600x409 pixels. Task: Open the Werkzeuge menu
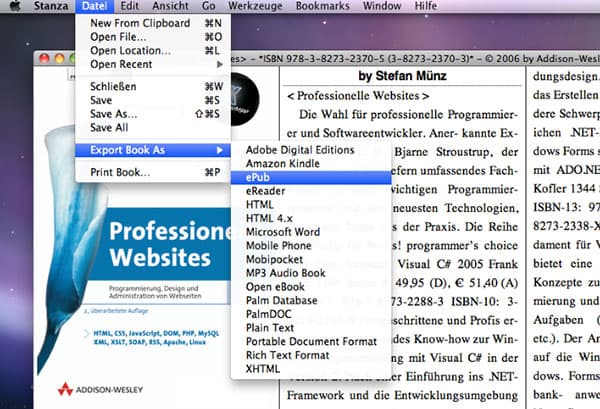tap(255, 6)
